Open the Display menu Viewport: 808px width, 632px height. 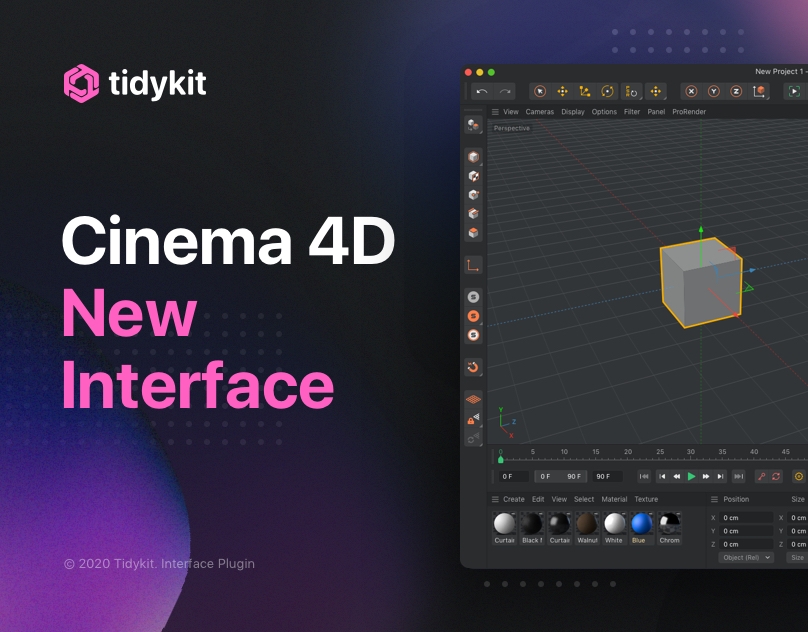(573, 112)
